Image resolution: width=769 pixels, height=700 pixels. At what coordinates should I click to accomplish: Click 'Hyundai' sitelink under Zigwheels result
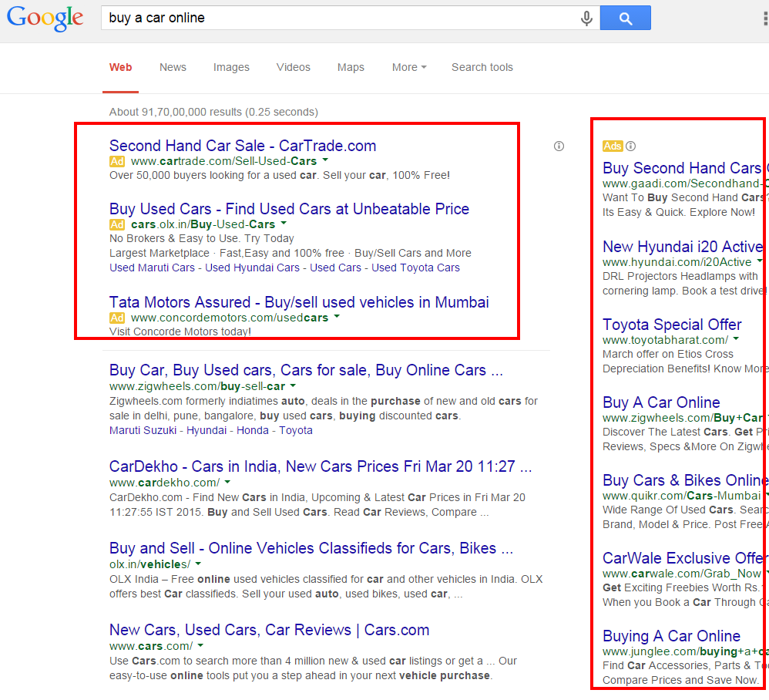[x=207, y=431]
